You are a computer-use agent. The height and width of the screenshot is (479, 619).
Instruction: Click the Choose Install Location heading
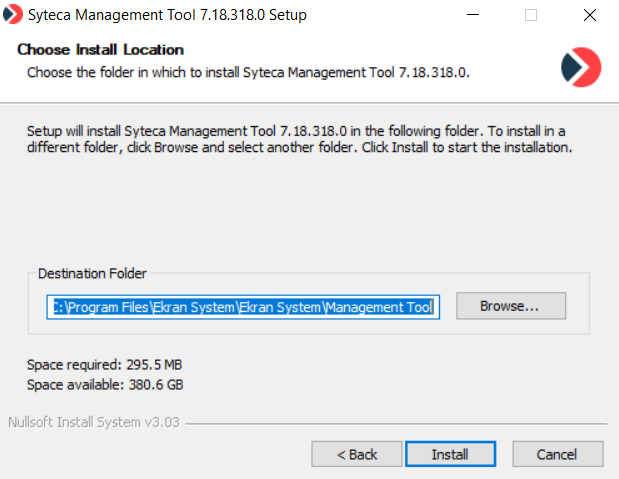pyautogui.click(x=101, y=50)
